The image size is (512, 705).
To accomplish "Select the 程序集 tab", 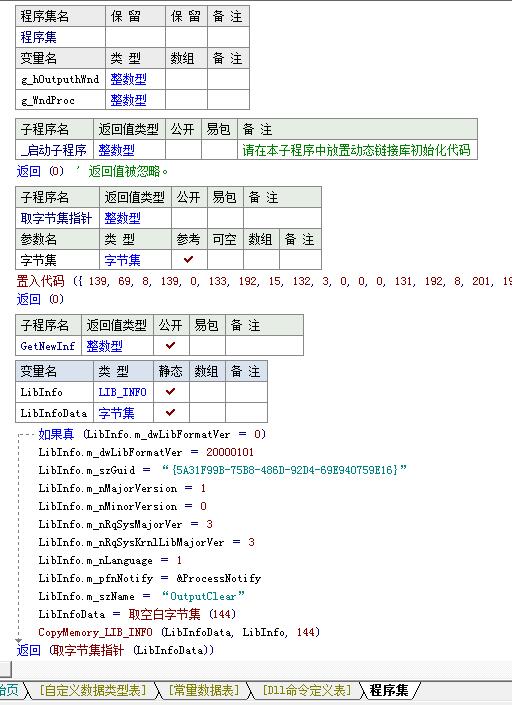I will point(389,690).
